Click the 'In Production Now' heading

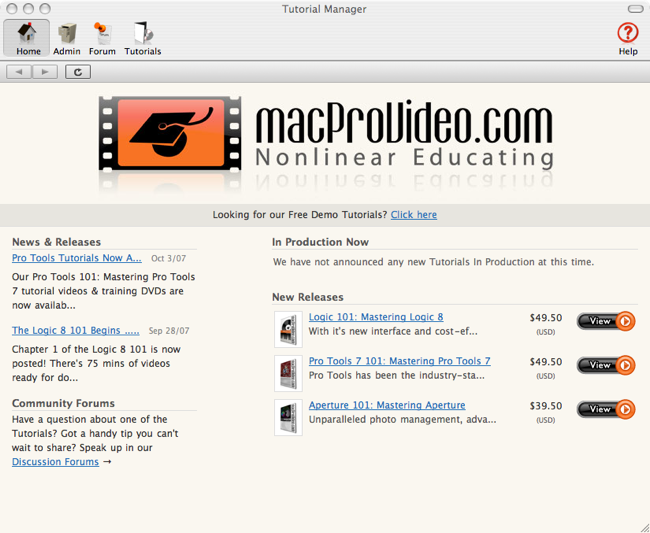pyautogui.click(x=320, y=242)
